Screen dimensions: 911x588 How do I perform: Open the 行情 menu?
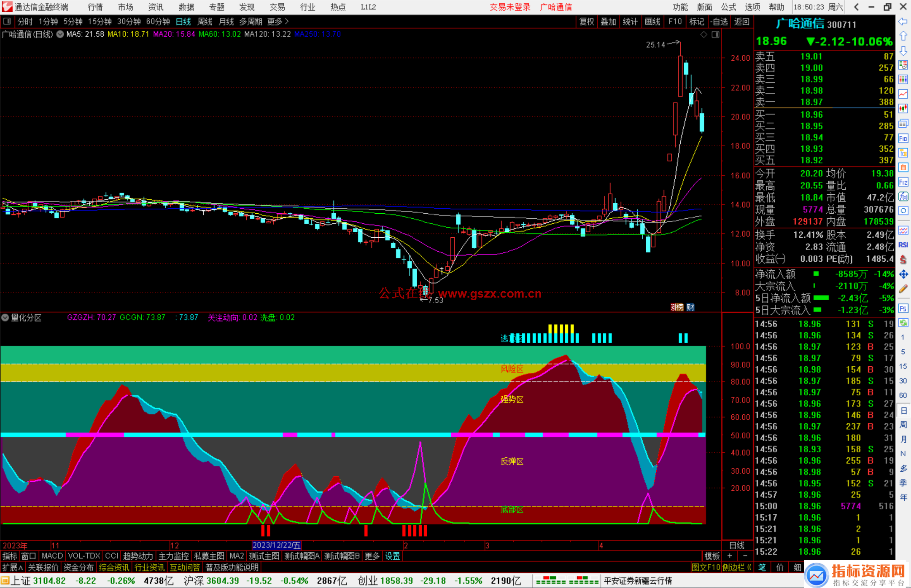point(95,7)
